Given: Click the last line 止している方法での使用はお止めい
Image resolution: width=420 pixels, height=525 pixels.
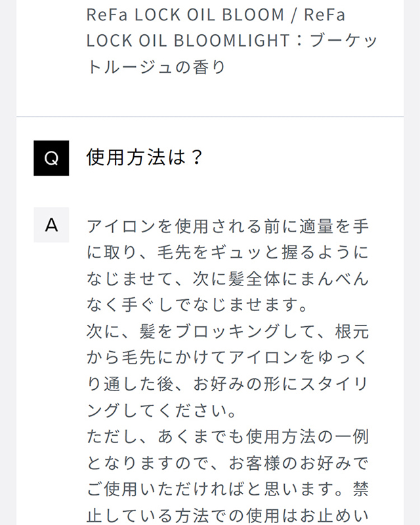Looking at the screenshot, I should pyautogui.click(x=227, y=515).
